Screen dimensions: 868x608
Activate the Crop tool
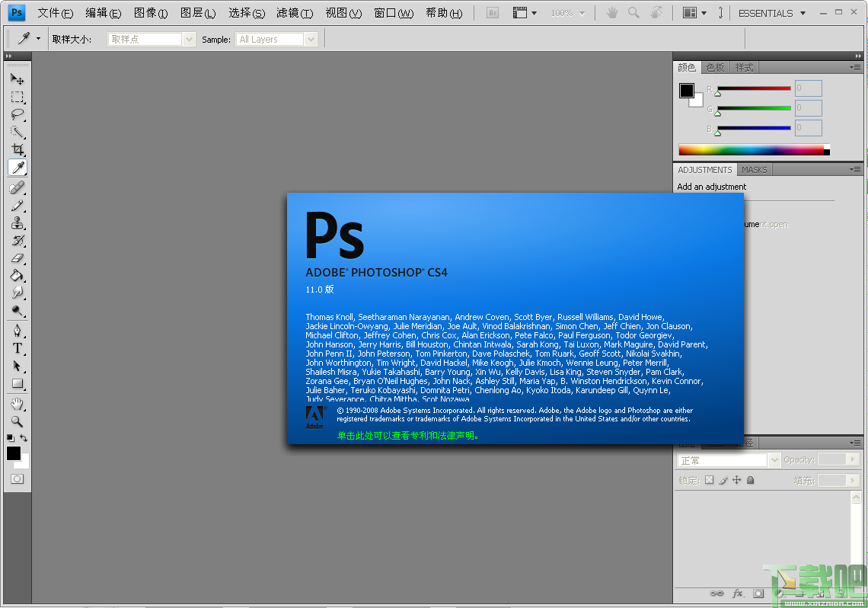point(17,149)
